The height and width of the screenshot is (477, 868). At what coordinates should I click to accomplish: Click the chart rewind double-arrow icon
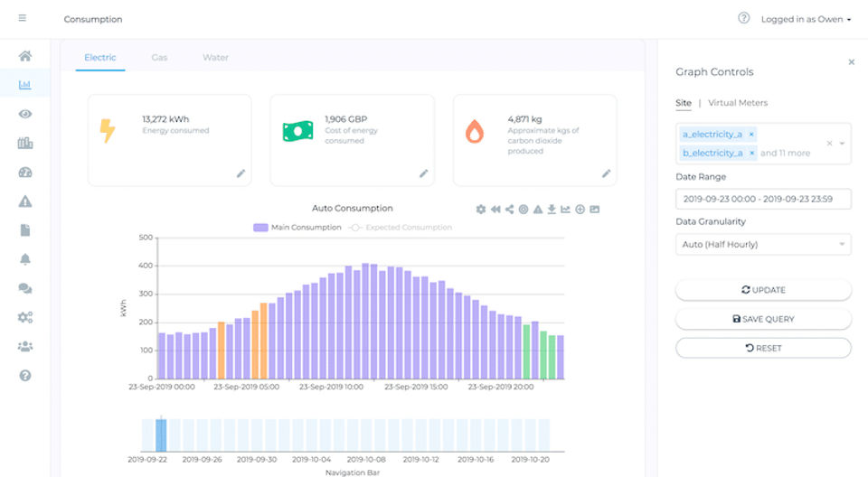tap(495, 210)
